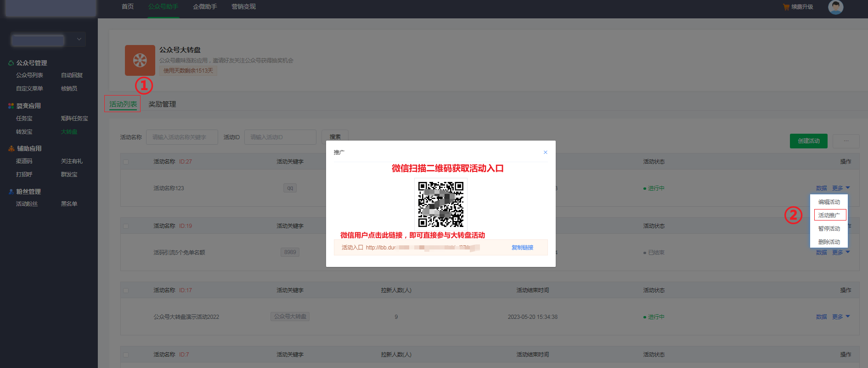The image size is (868, 368).
Task: Open 黑名单 in sidebar
Action: click(69, 204)
